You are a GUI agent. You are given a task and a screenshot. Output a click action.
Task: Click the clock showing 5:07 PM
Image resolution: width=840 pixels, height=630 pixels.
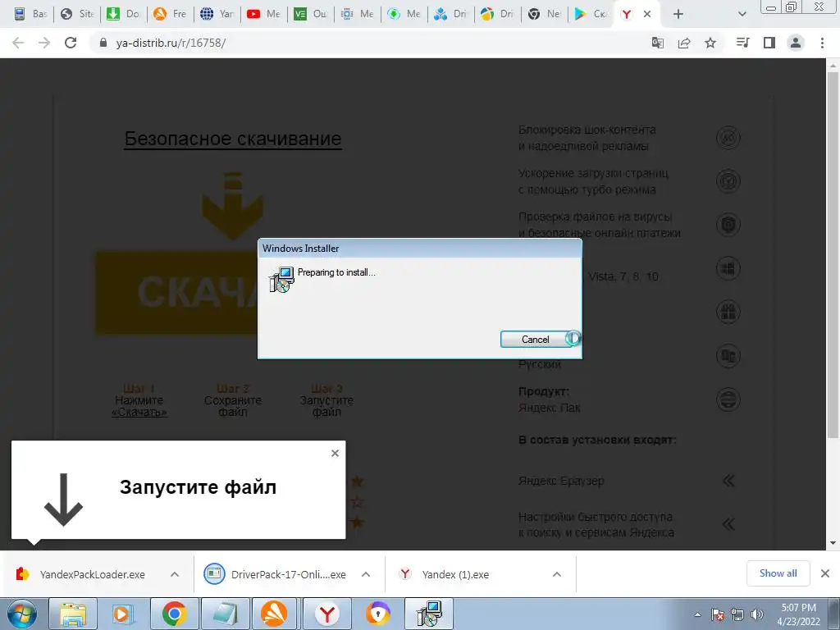point(798,614)
